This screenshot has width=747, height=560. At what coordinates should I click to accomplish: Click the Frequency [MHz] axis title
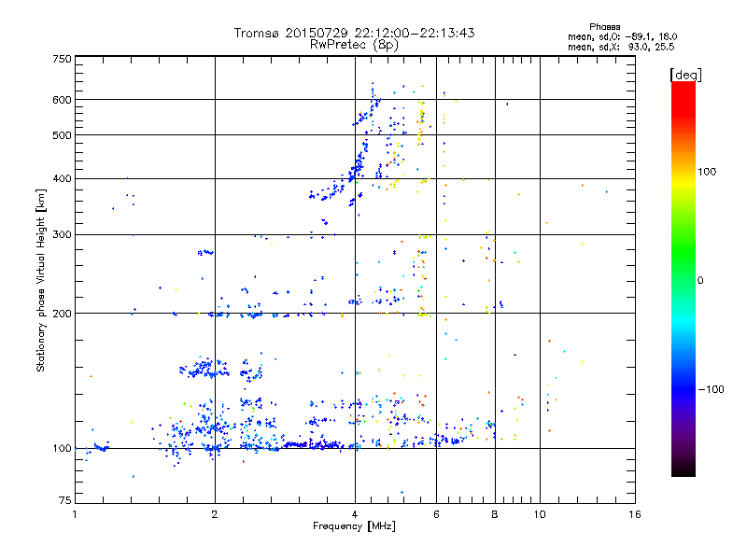point(354,526)
